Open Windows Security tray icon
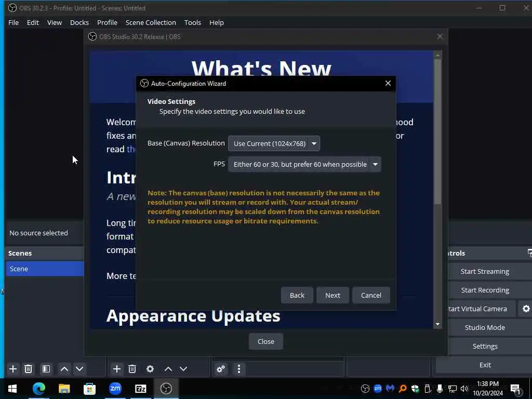This screenshot has width=532, height=399. (x=415, y=389)
